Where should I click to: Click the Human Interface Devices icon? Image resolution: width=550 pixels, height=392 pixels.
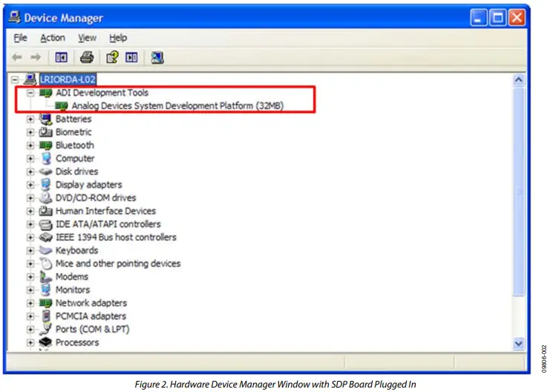[45, 211]
